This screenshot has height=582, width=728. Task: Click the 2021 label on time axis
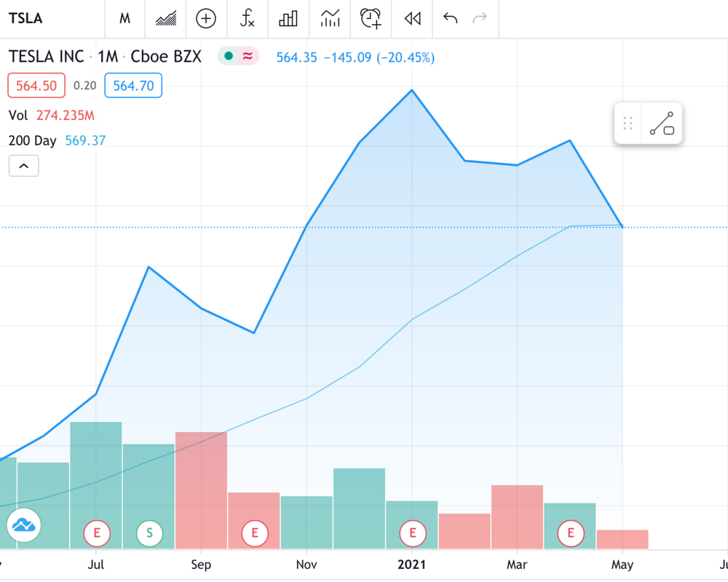pyautogui.click(x=412, y=565)
